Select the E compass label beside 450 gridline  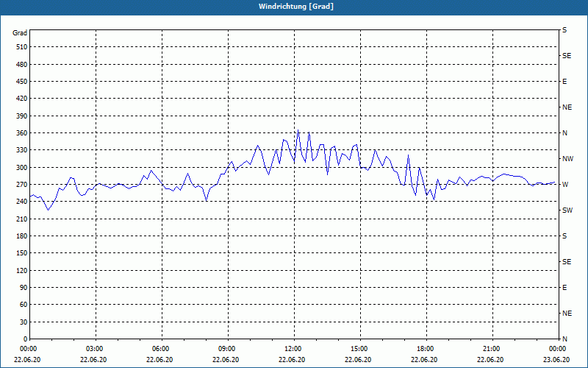(564, 82)
